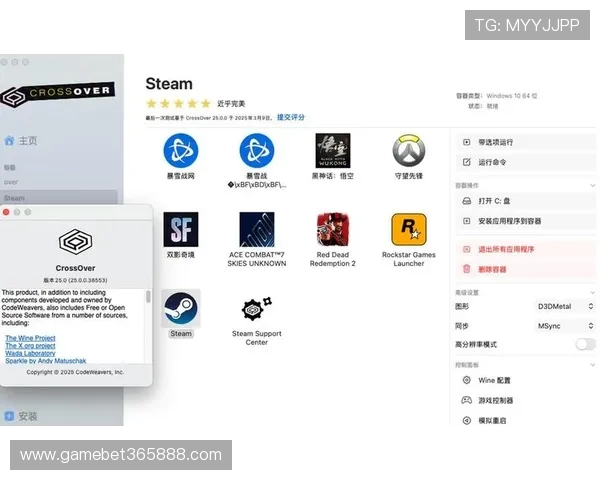The height and width of the screenshot is (480, 600).
Task: Click 'Windows 10 64 位' bottle type text
Action: coord(512,96)
